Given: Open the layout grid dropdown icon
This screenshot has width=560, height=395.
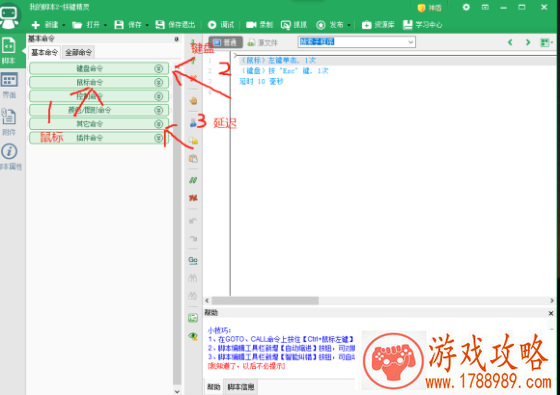Looking at the screenshot, I should 546,42.
